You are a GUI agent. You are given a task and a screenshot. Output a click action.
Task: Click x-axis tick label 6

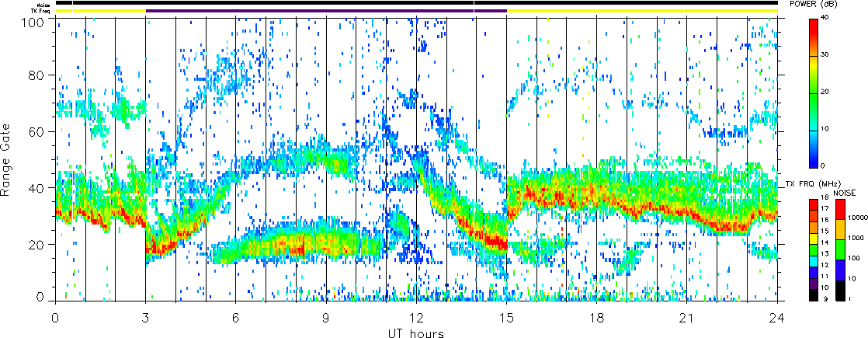236,319
